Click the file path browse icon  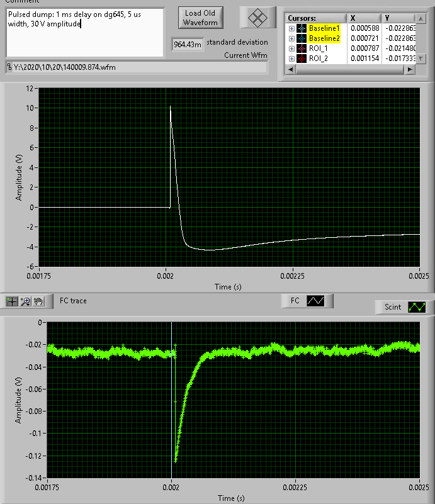(x=9, y=67)
